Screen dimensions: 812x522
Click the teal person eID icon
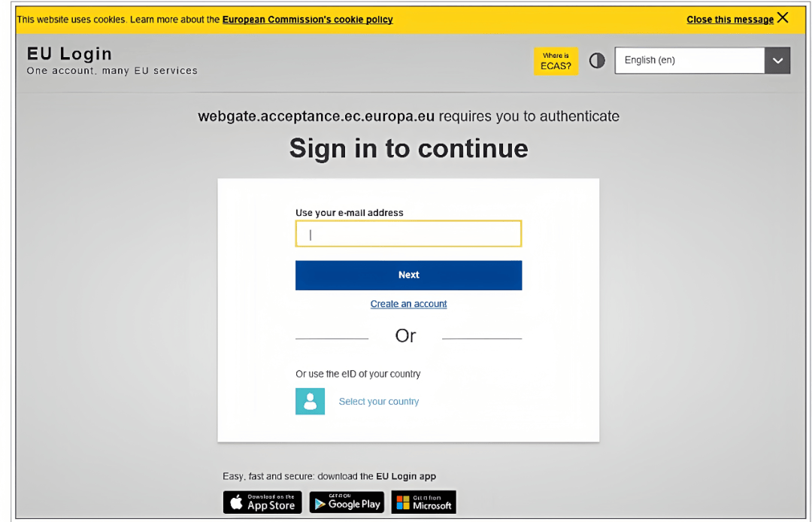(x=311, y=402)
